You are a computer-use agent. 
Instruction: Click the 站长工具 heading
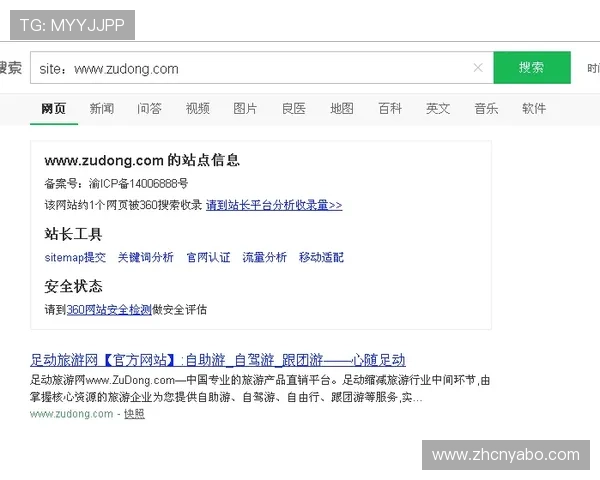[73, 234]
